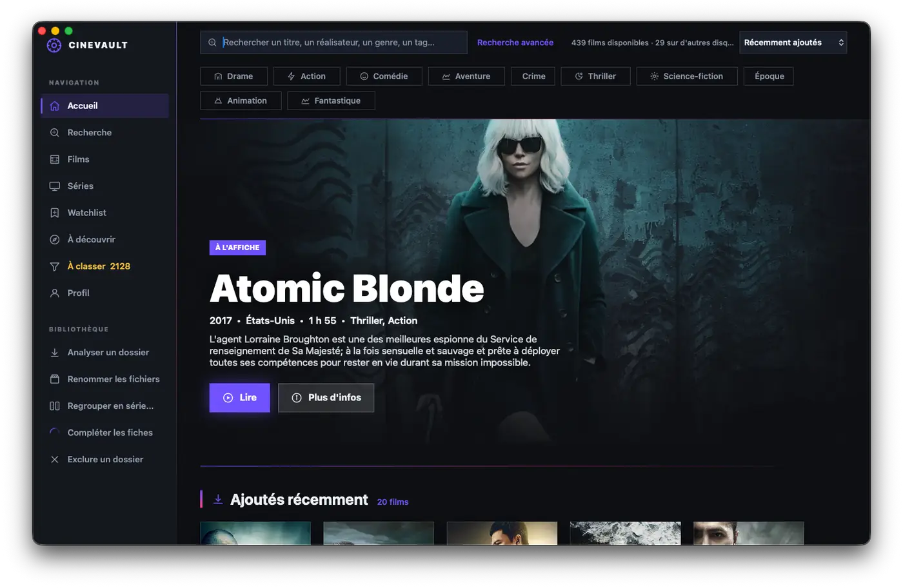The image size is (903, 588).
Task: Click the Ajoutés récemment section heading
Action: pos(299,500)
